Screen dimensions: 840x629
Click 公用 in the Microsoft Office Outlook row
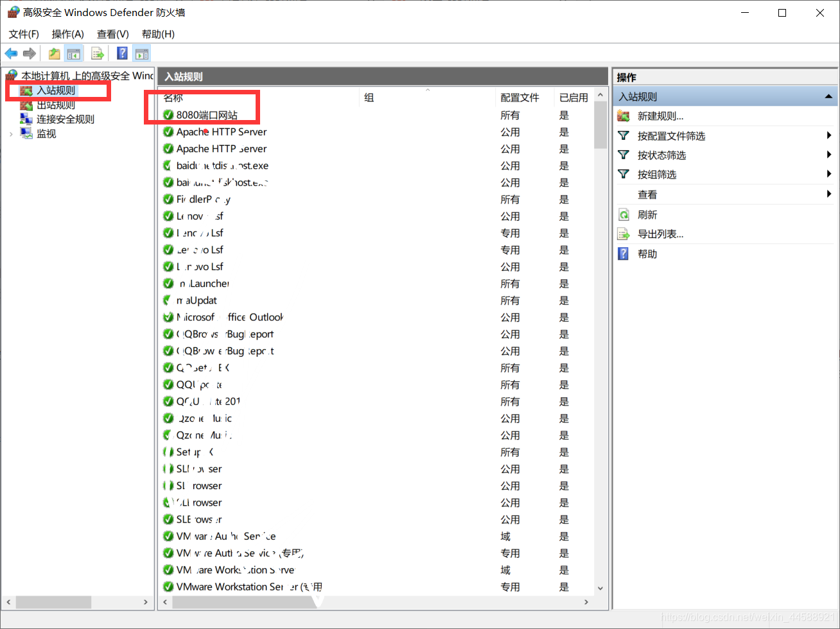510,317
